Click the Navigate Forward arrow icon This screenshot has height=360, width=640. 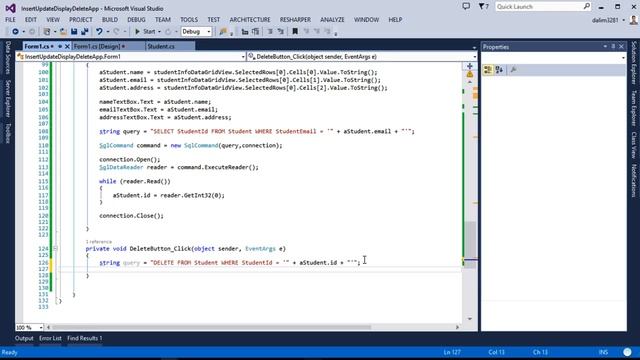[31, 31]
